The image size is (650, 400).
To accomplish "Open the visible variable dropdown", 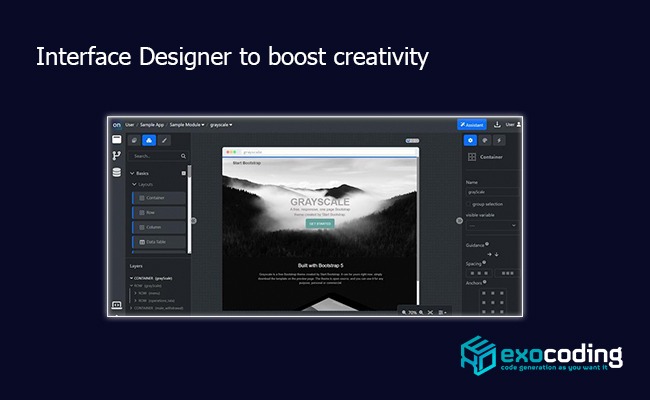I will click(x=492, y=225).
